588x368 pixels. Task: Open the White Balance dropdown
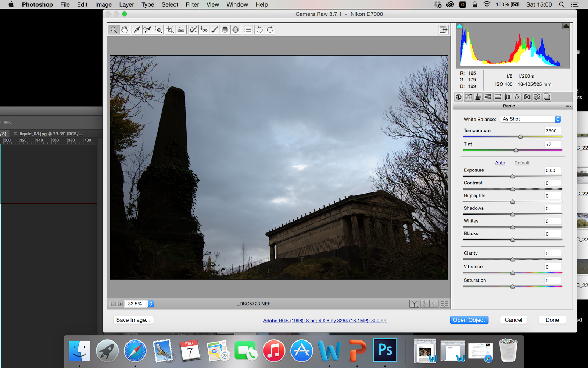[x=530, y=119]
